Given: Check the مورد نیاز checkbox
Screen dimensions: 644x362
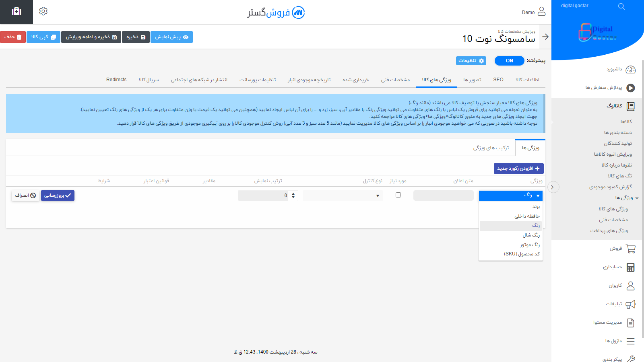Looking at the screenshot, I should pos(398,195).
